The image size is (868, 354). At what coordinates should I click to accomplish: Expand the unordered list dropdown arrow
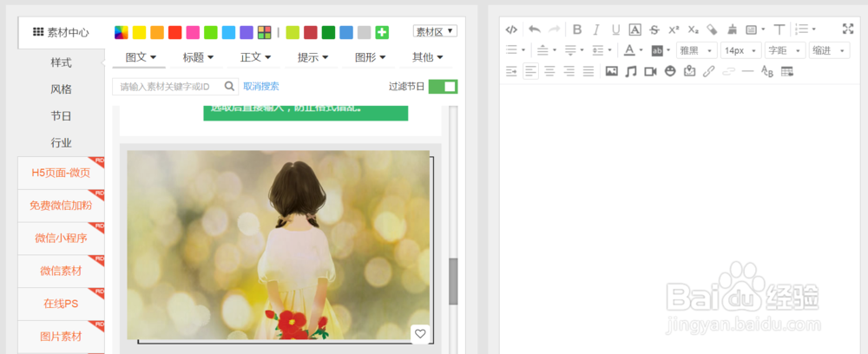[x=523, y=50]
